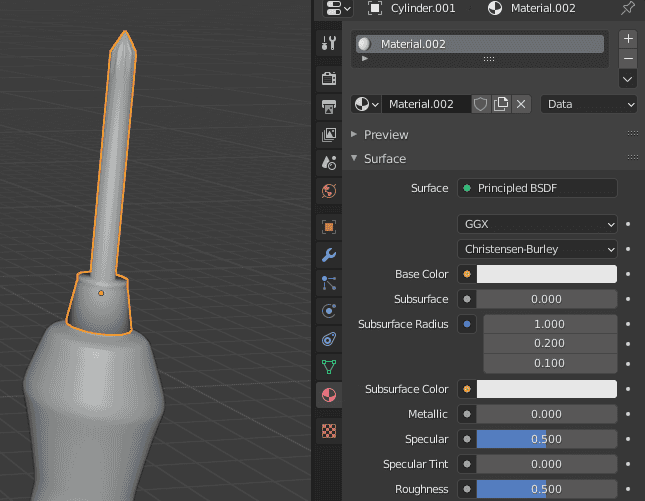
Task: Click Specular socket dot icon
Action: [467, 439]
